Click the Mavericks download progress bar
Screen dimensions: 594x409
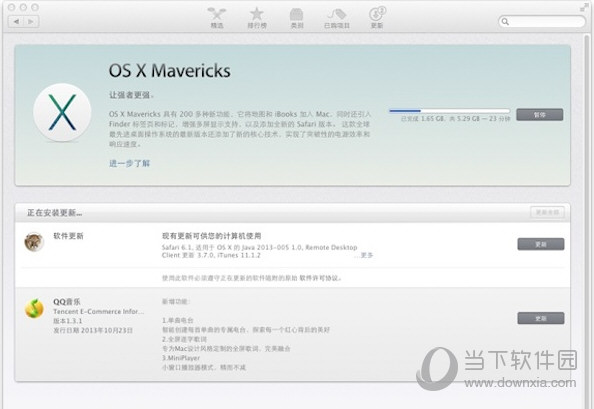449,111
